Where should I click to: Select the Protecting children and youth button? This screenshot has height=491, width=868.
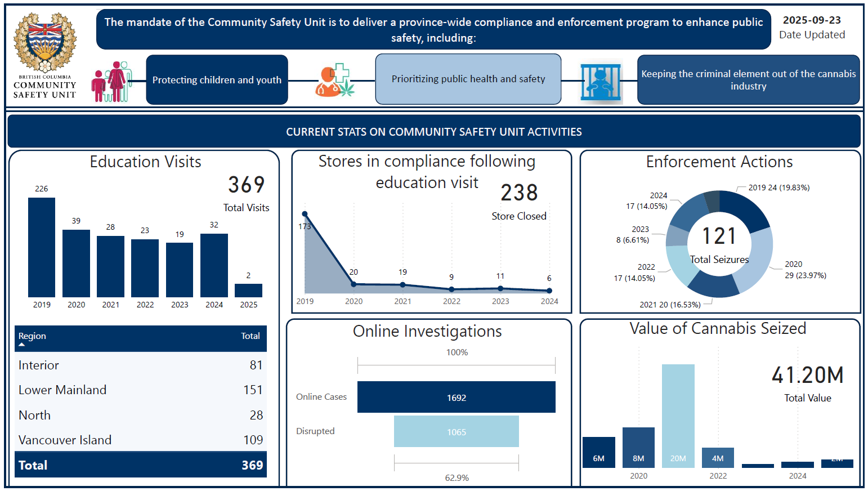[x=217, y=80]
